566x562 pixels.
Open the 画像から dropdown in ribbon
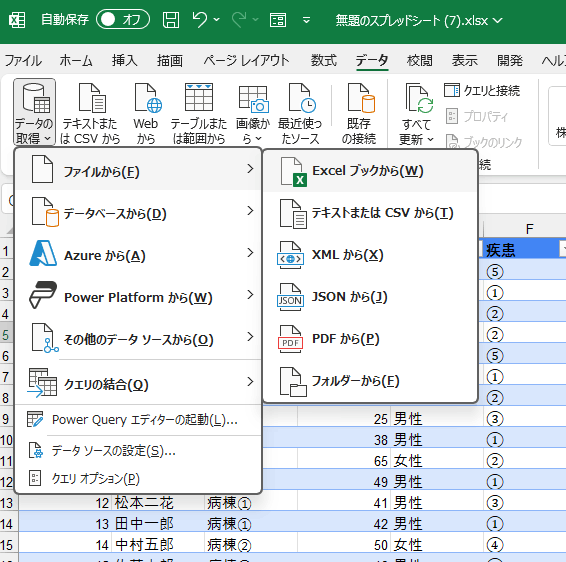pos(253,113)
